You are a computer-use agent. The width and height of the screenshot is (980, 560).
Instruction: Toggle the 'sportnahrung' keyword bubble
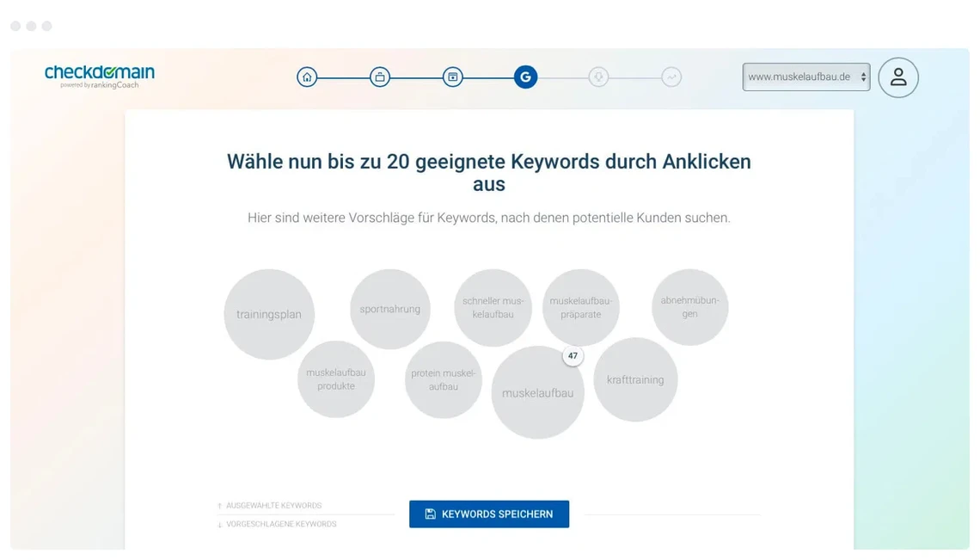click(x=390, y=309)
